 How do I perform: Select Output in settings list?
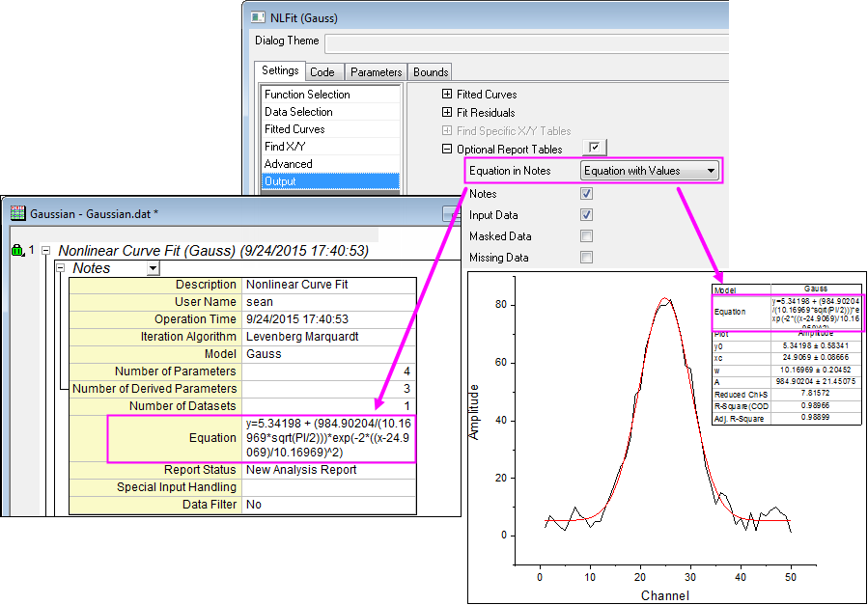pos(330,180)
